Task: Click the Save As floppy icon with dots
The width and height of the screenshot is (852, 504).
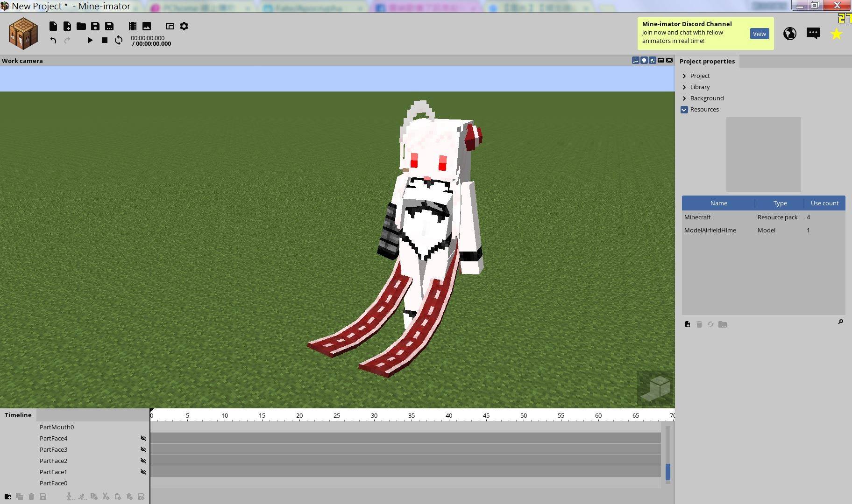Action: click(x=109, y=26)
